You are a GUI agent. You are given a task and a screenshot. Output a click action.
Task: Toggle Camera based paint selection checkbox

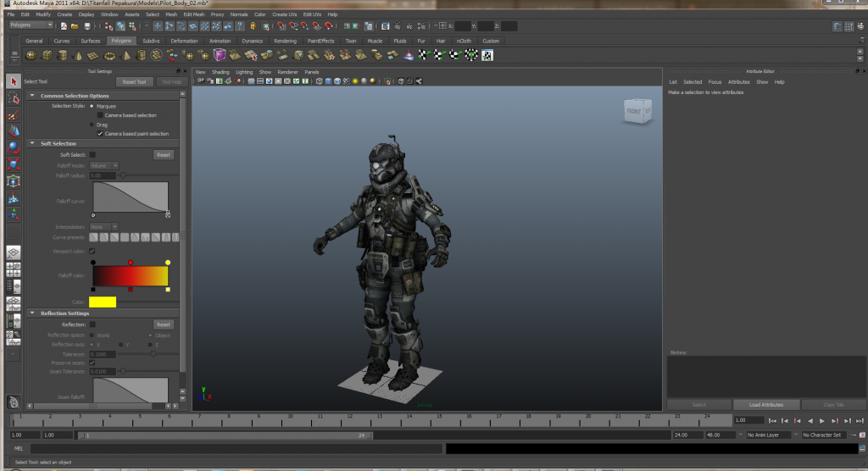click(100, 134)
